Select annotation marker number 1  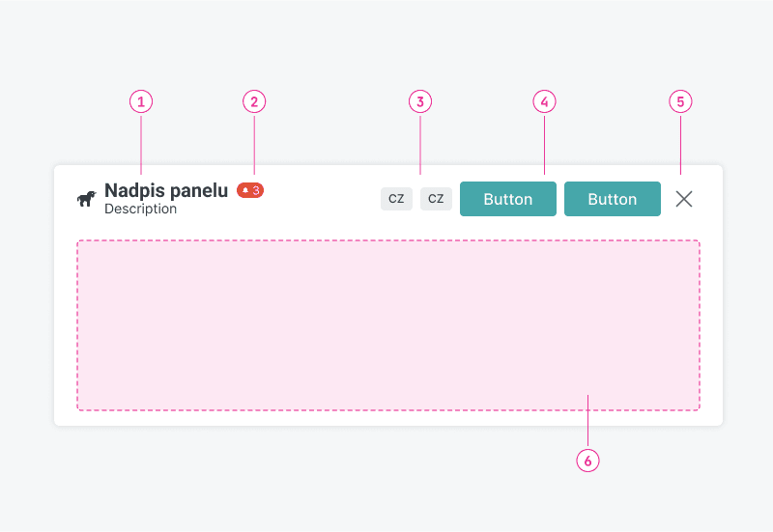click(141, 101)
